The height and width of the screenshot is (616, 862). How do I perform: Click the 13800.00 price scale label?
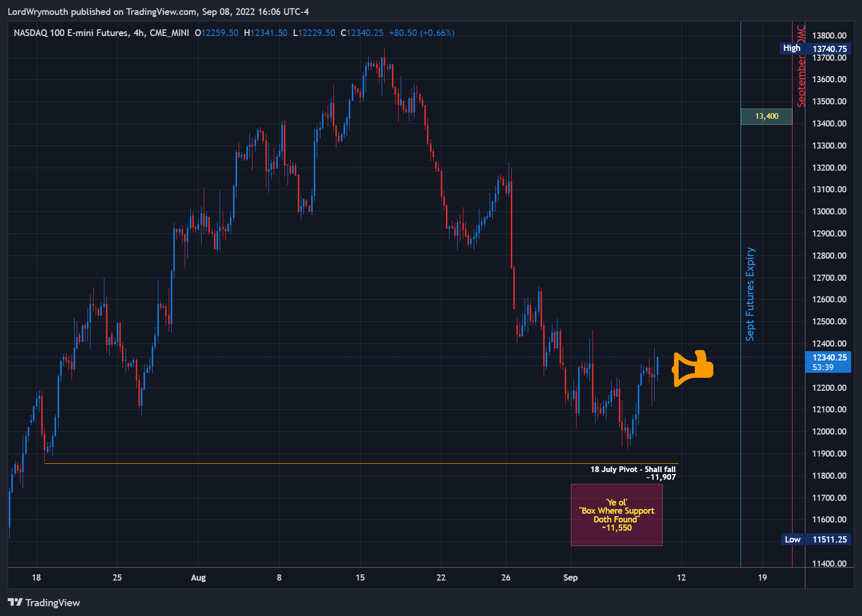click(829, 35)
